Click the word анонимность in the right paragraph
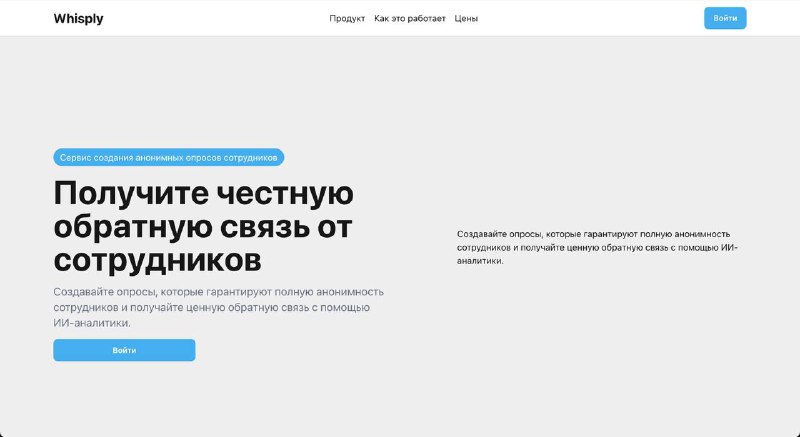The image size is (800, 437). (x=703, y=234)
